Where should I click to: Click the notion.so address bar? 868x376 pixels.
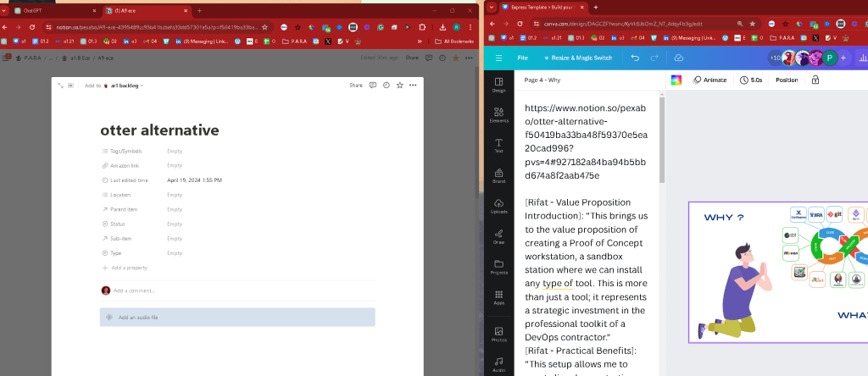pyautogui.click(x=155, y=26)
